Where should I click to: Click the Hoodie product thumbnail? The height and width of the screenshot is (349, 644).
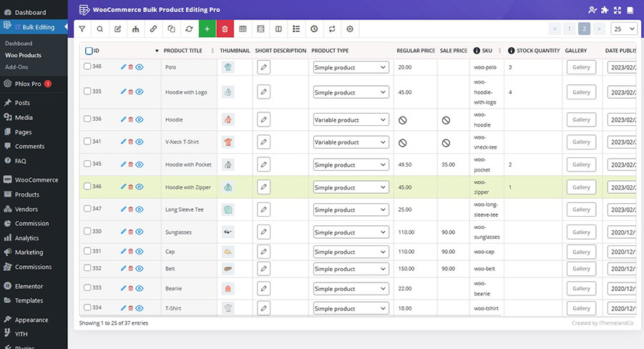(228, 119)
